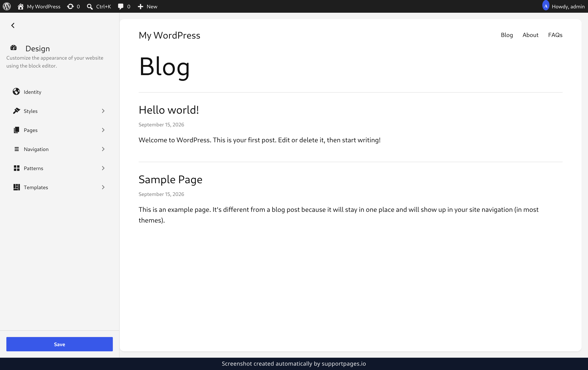Viewport: 588px width, 370px height.
Task: Expand the Navigation chevron arrow
Action: [x=103, y=149]
